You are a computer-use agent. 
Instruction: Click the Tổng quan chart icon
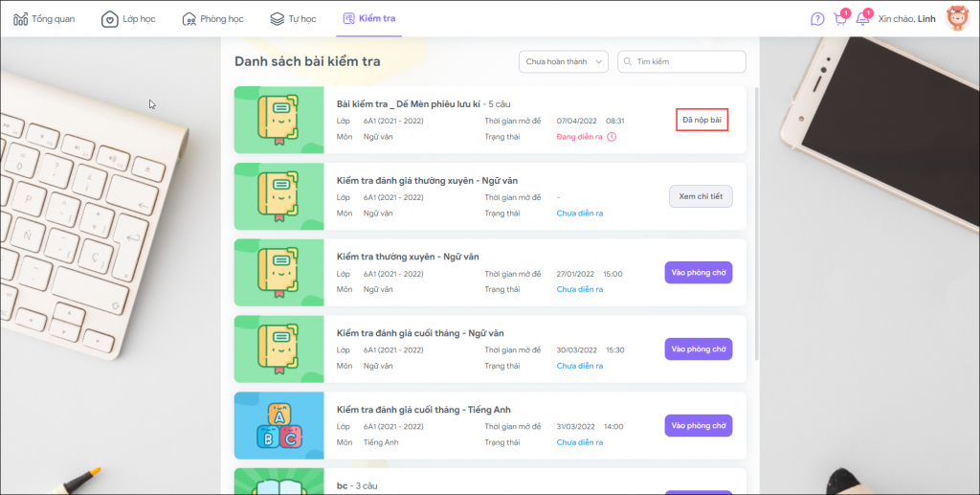tap(21, 19)
